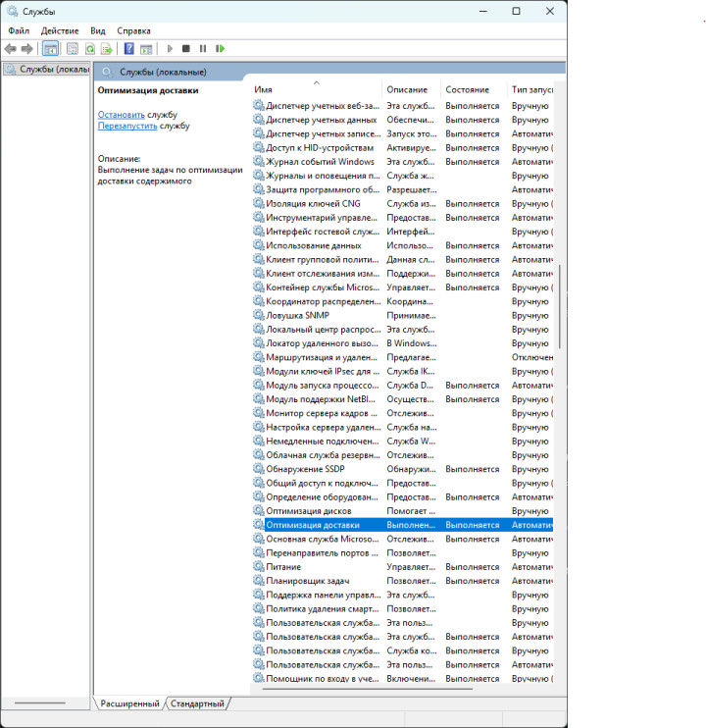This screenshot has width=706, height=728.
Task: Click the Back arrow in the toolbar
Action: [x=10, y=48]
